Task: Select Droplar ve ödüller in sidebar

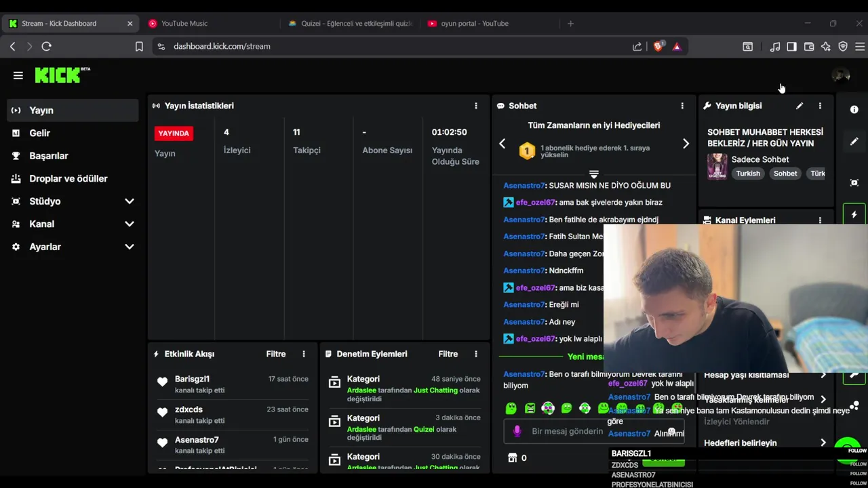Action: click(x=73, y=178)
